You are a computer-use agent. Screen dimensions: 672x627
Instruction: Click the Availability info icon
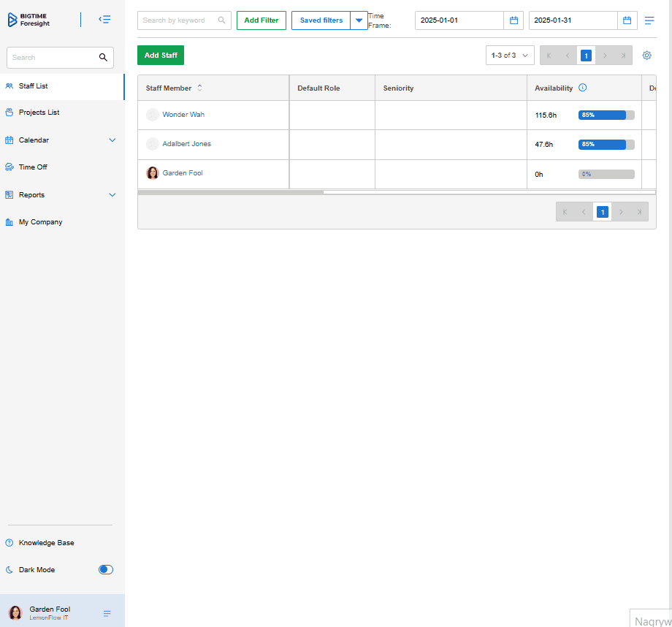point(582,88)
